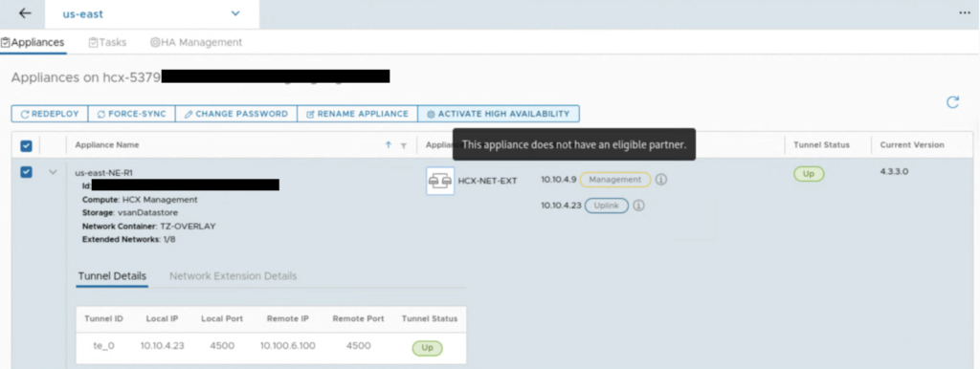Click Activate High Availability button

coord(498,114)
